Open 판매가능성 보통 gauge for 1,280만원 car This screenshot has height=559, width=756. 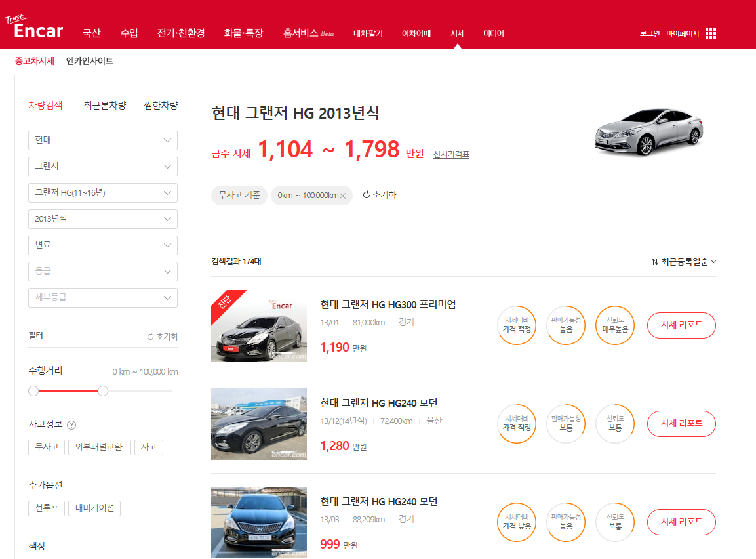click(566, 423)
